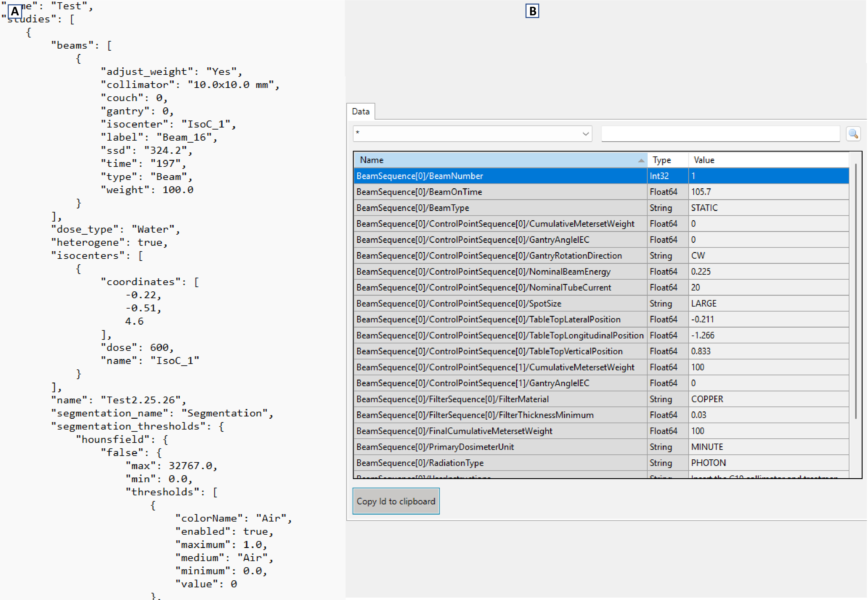Select the RadiationType row
Image resolution: width=868 pixels, height=600 pixels.
pyautogui.click(x=601, y=463)
